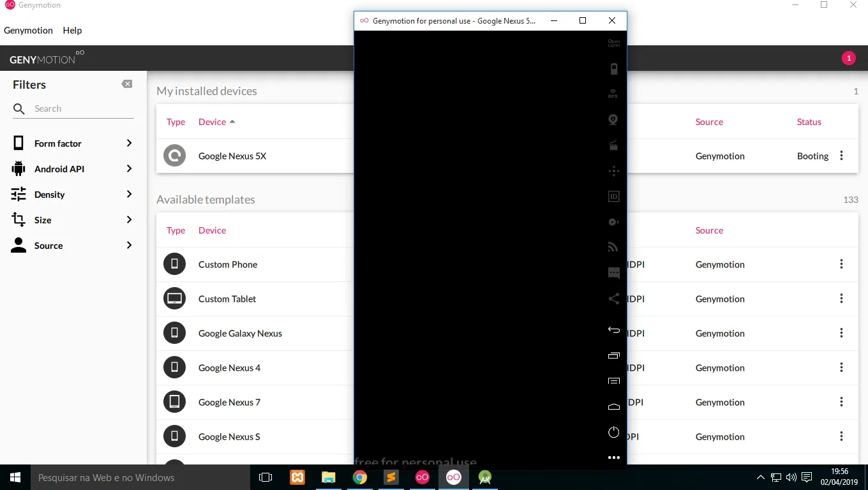Open the Open GAPPS installer widget
This screenshot has height=490, width=868.
click(x=613, y=43)
